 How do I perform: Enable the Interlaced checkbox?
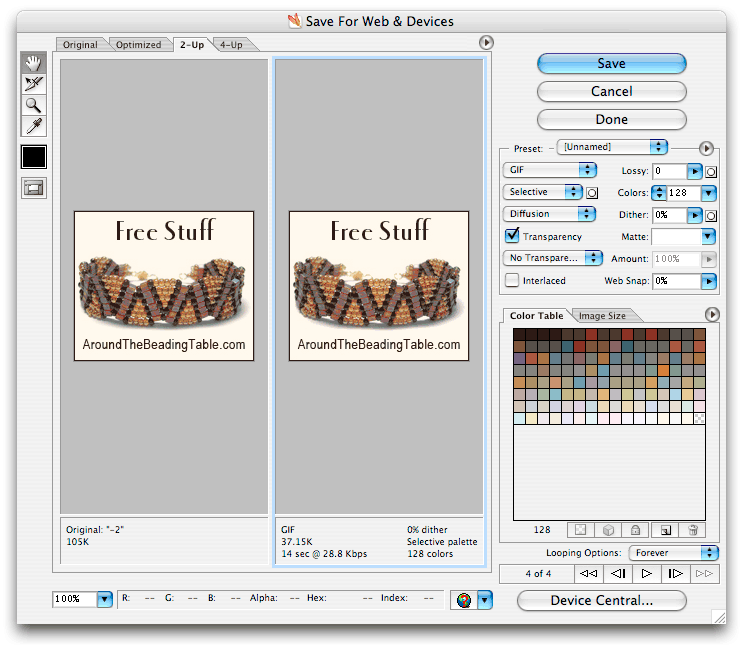point(512,280)
